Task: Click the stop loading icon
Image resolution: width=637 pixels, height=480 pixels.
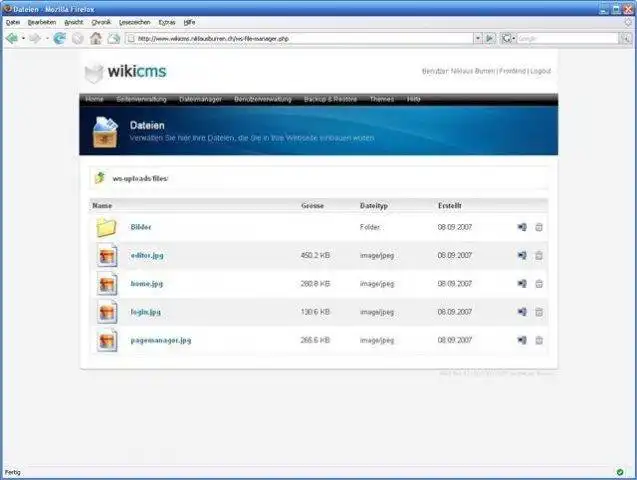Action: (x=78, y=39)
